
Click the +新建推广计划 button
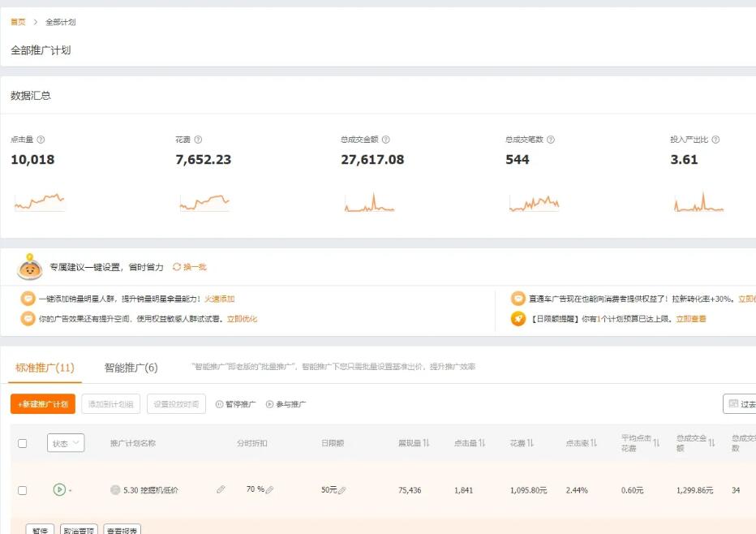(43, 404)
